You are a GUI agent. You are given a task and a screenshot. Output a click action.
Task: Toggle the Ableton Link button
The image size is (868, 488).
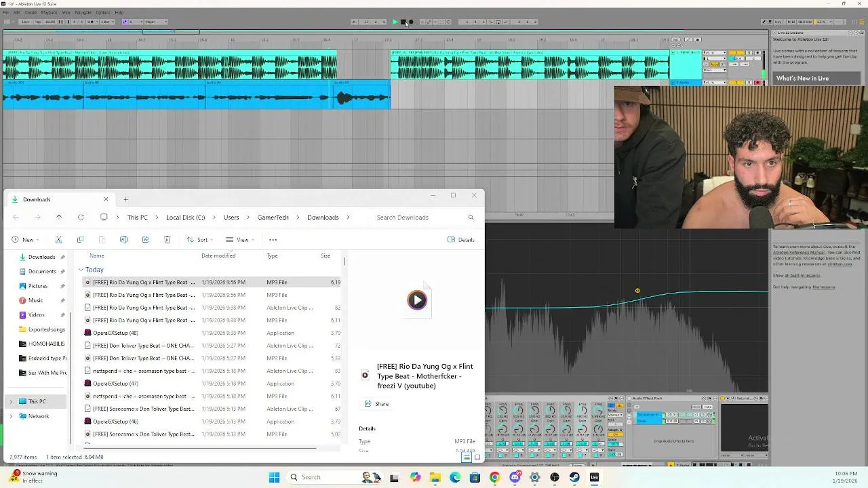coord(25,22)
